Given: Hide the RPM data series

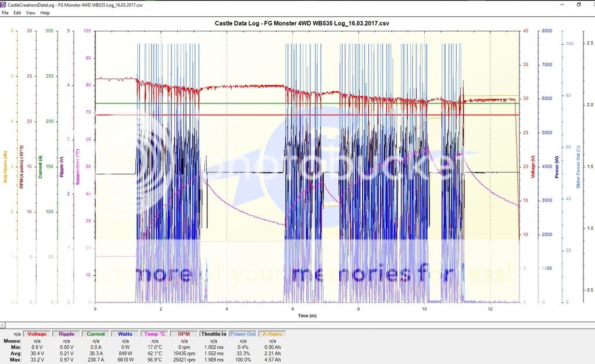Looking at the screenshot, I should coord(184,334).
